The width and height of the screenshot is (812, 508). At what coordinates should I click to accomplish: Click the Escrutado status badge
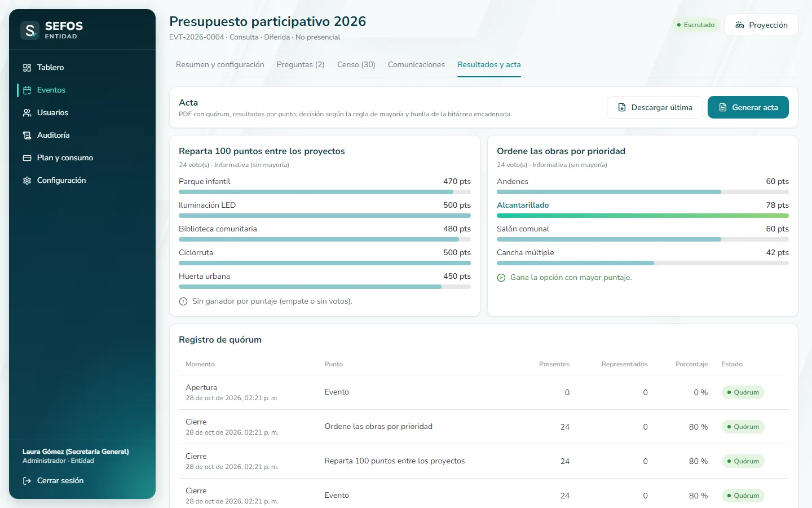click(695, 25)
